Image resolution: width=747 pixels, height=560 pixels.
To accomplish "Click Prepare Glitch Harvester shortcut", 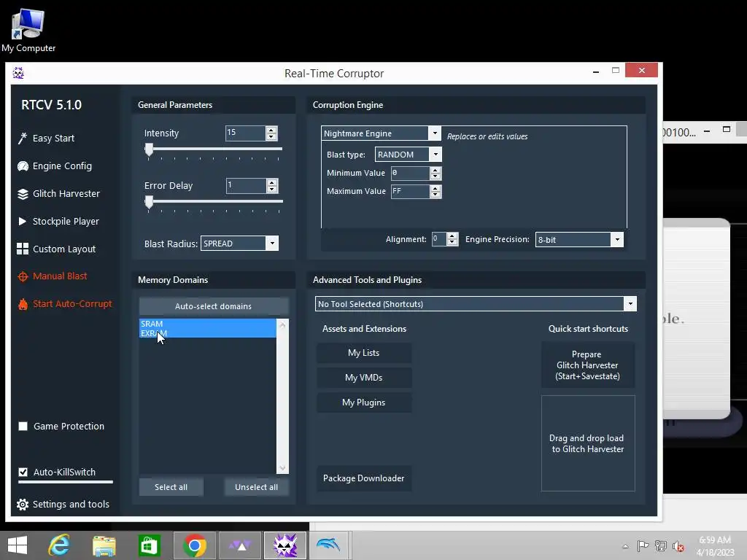I will (587, 365).
